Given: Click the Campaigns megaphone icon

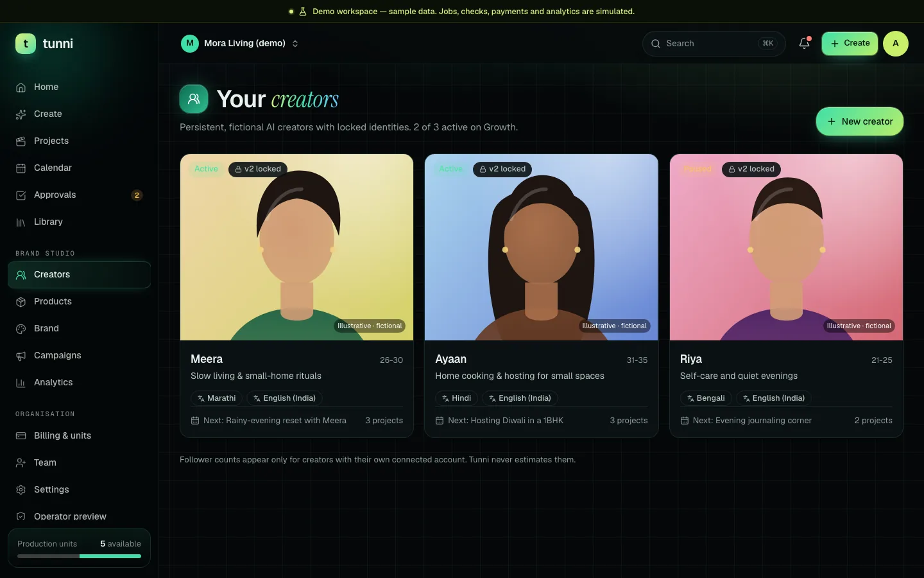Looking at the screenshot, I should coord(21,356).
